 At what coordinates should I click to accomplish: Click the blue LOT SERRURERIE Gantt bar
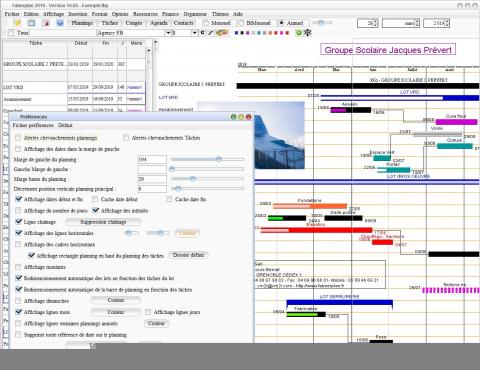tap(339, 303)
